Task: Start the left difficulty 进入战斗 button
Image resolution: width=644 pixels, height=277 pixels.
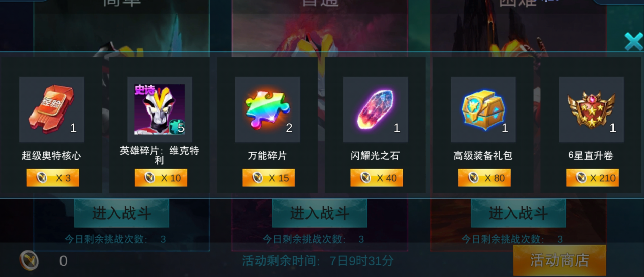Action: point(121,213)
